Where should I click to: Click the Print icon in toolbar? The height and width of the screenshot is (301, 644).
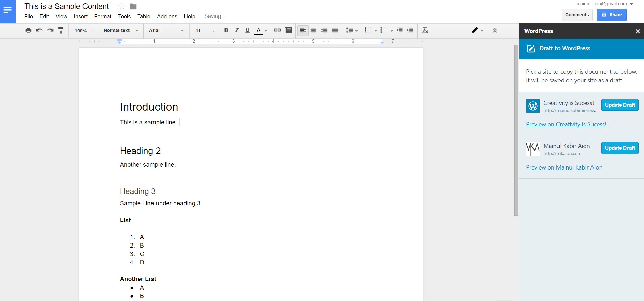[x=28, y=30]
